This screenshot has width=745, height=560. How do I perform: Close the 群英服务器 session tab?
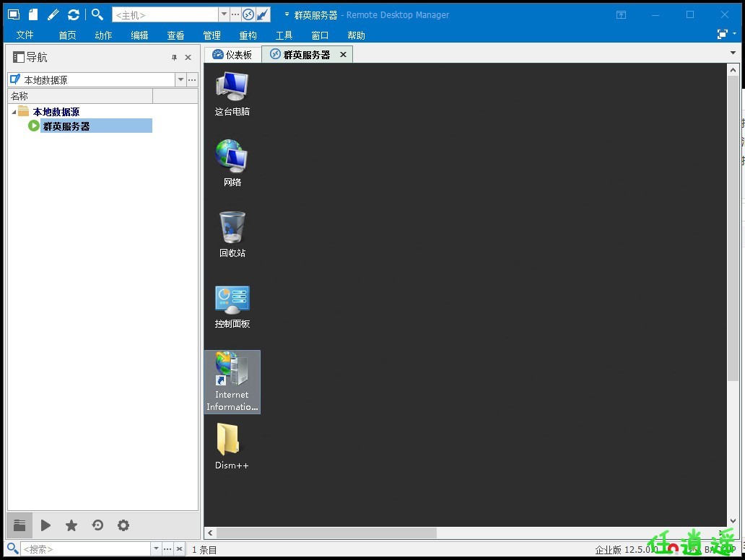343,55
